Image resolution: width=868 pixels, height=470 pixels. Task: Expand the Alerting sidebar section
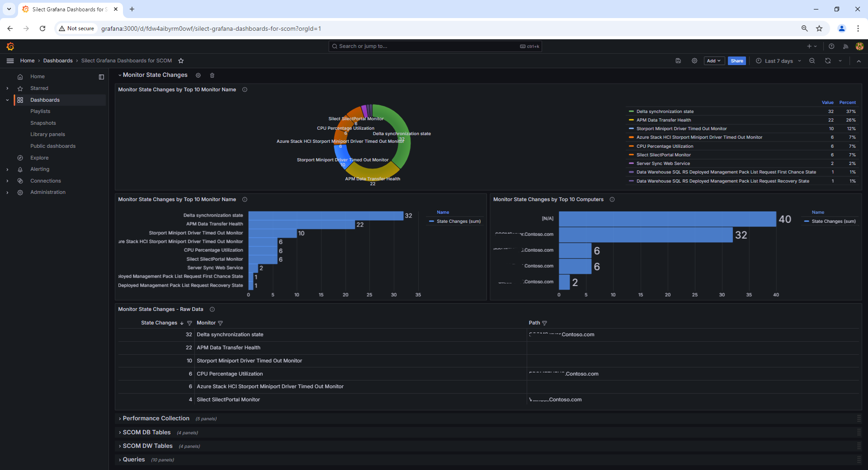click(x=7, y=169)
